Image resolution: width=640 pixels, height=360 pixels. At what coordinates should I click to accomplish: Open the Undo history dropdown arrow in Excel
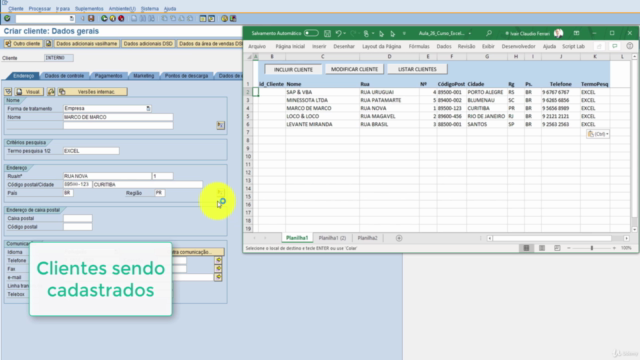click(344, 33)
